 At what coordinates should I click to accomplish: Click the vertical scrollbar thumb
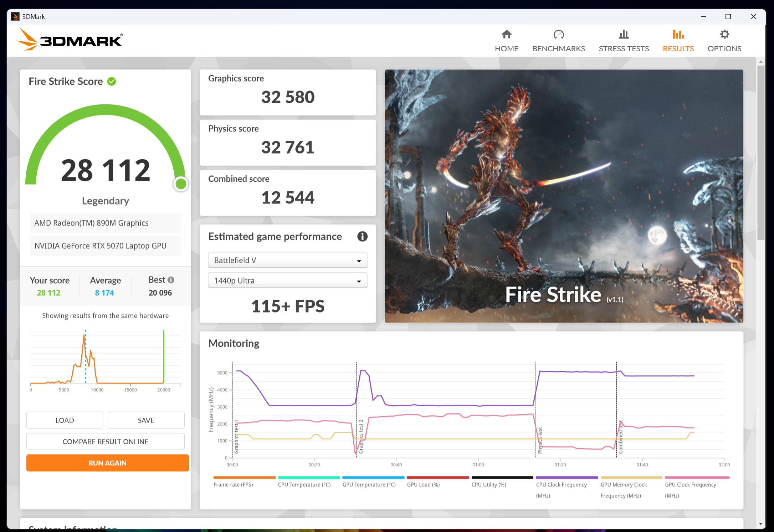761,153
